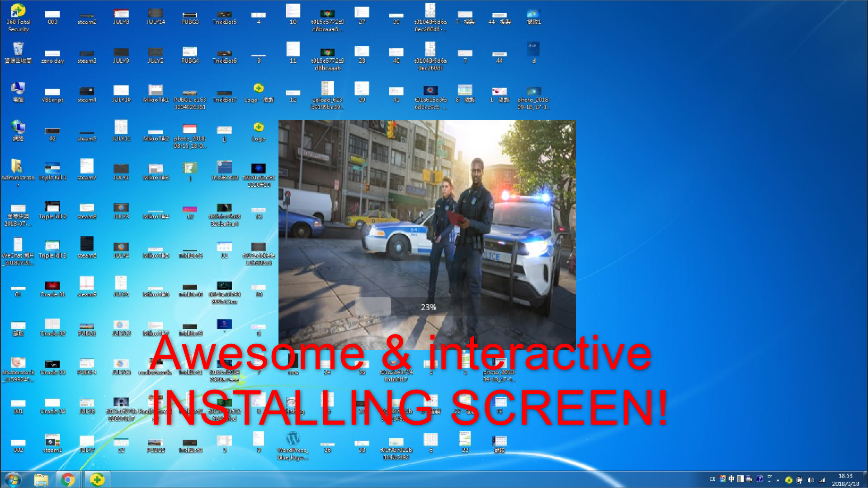This screenshot has width=868, height=488.
Task: Select the steam4 desktop file
Action: click(x=87, y=94)
